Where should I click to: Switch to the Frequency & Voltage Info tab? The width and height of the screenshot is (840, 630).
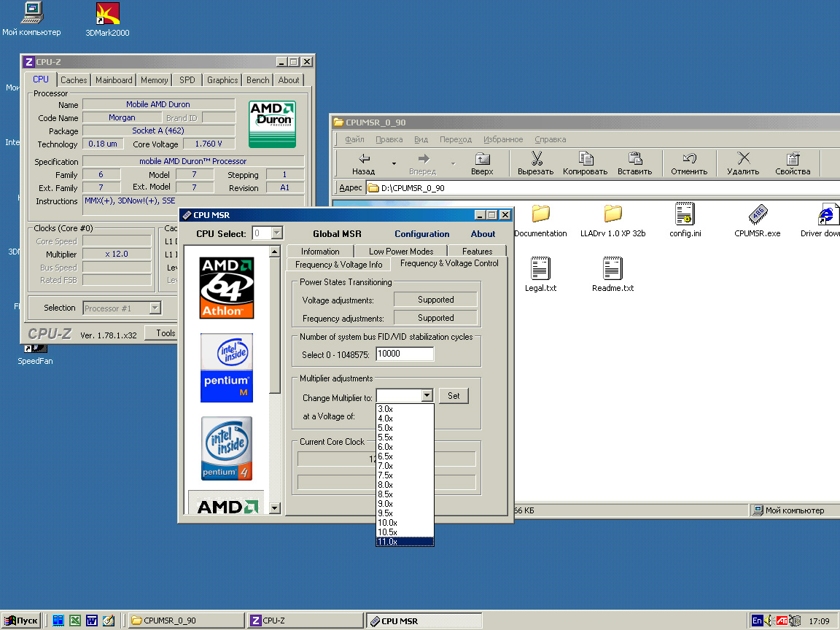point(338,265)
